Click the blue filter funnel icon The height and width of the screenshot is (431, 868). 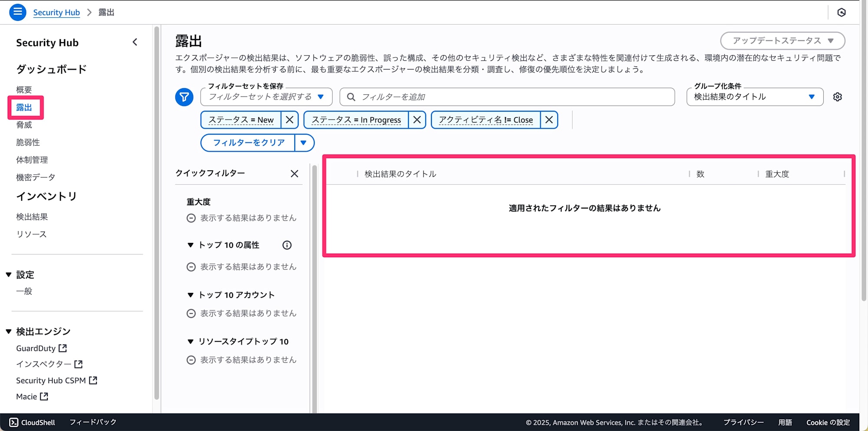click(184, 97)
